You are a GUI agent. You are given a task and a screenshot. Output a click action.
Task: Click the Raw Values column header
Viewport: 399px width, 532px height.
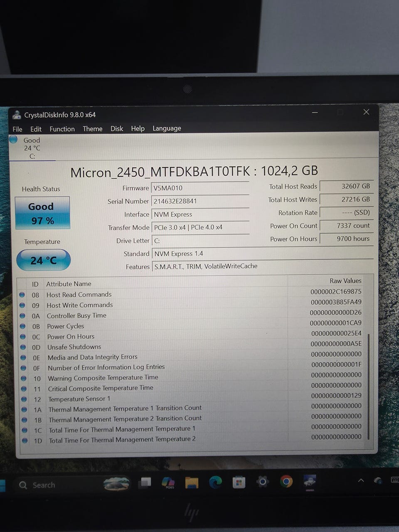[x=345, y=281]
